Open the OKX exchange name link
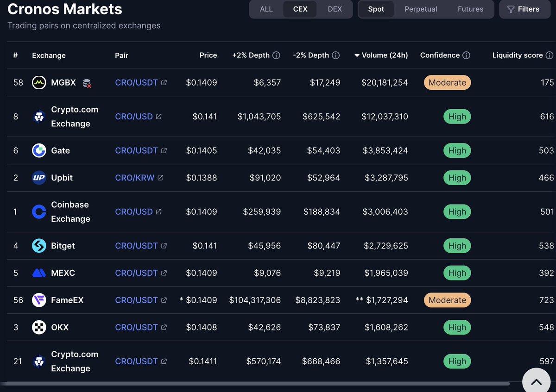Viewport: 556px width, 392px height. [60, 327]
